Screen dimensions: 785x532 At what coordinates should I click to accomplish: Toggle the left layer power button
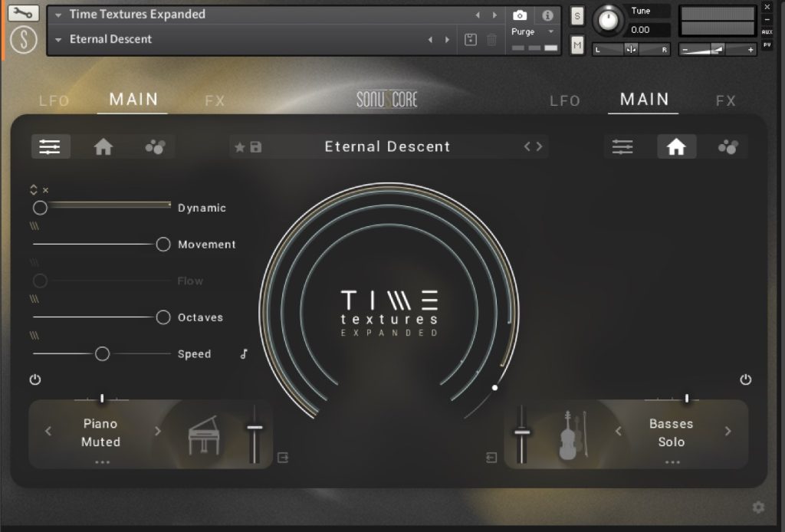[x=35, y=380]
